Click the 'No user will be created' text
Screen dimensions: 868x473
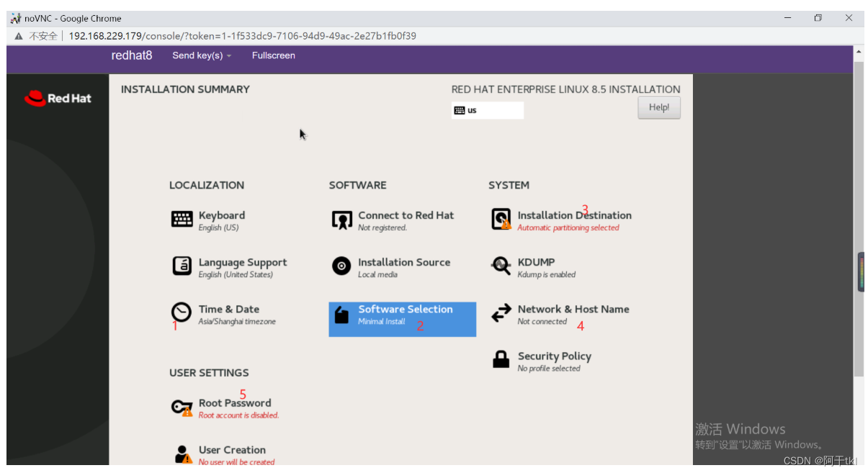coord(237,462)
